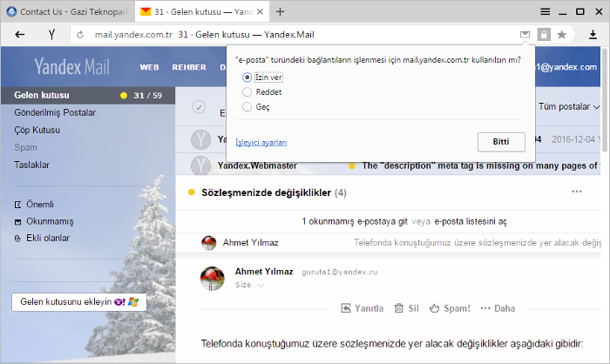Click the Yandex Mail logo
The image size is (610, 364).
click(x=72, y=66)
